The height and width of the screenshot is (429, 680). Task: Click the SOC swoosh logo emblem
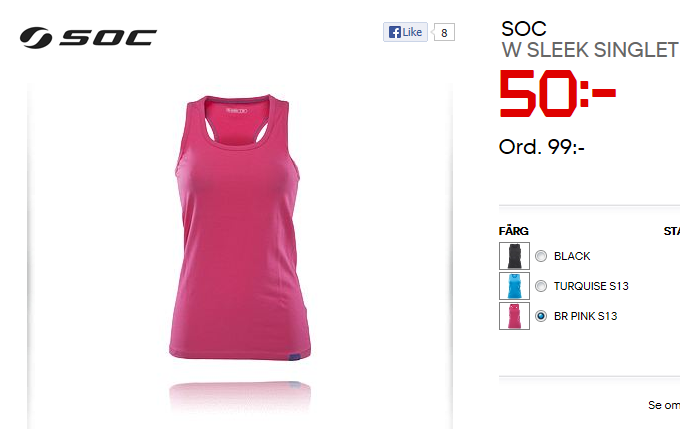click(x=36, y=38)
